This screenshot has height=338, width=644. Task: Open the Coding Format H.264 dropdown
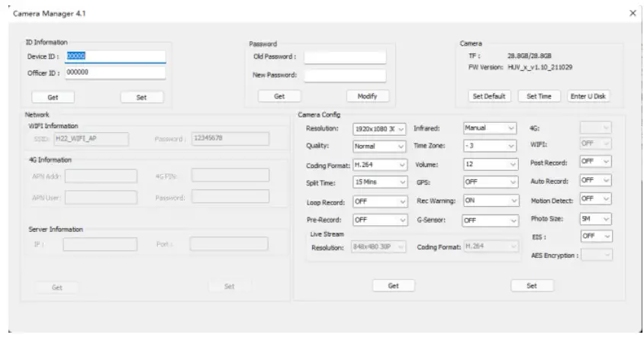380,165
